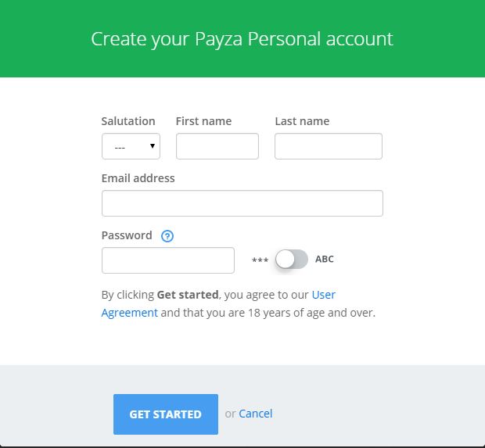
Task: Toggle the show password switch
Action: pos(292,260)
